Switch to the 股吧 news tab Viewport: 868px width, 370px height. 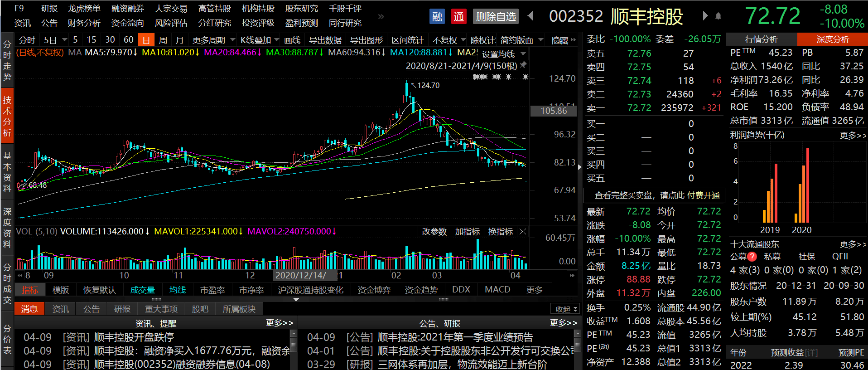pos(200,309)
